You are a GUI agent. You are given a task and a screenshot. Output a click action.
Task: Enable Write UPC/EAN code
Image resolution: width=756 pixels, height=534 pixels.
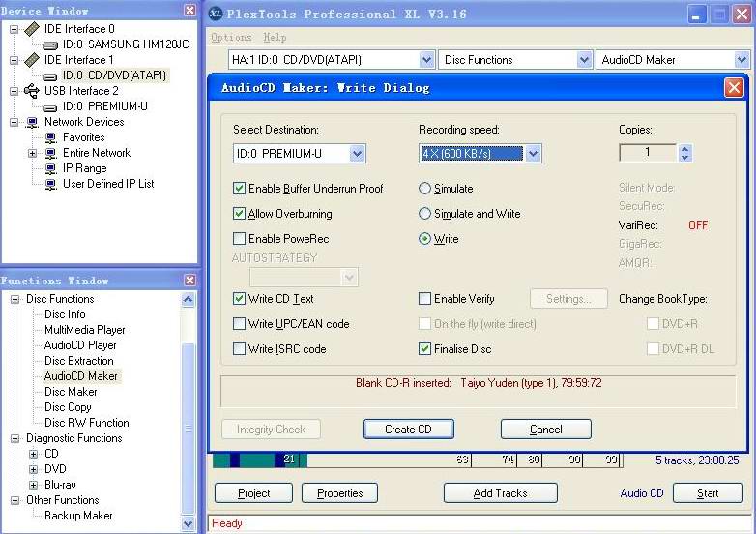coord(239,324)
